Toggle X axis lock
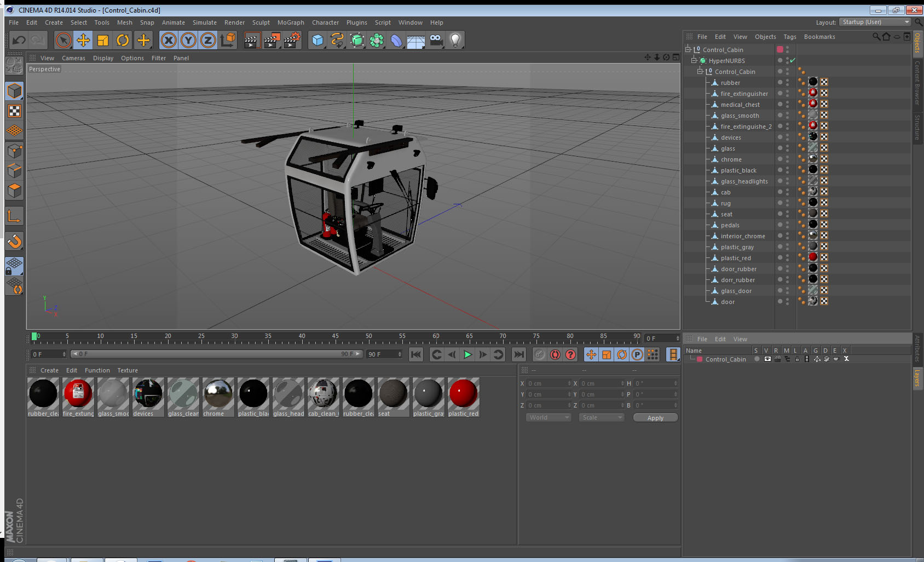The width and height of the screenshot is (924, 562). (169, 40)
